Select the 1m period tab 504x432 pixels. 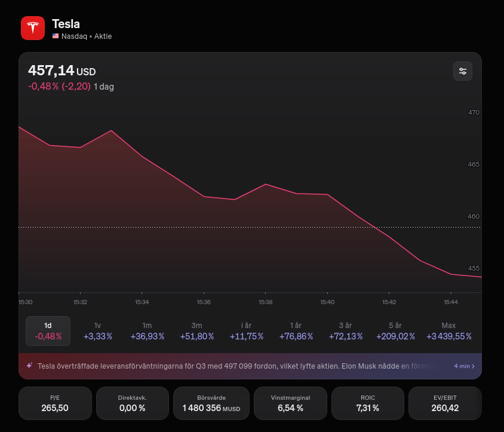tap(147, 331)
